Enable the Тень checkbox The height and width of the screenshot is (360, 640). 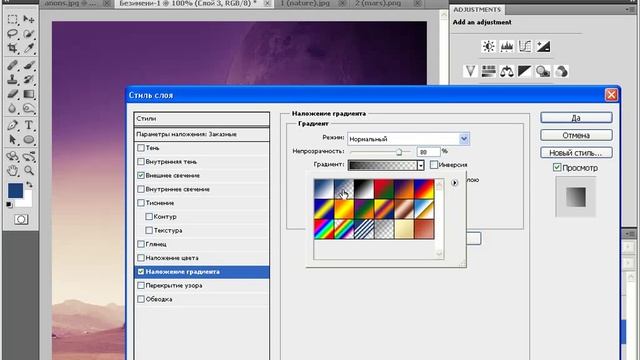[141, 148]
